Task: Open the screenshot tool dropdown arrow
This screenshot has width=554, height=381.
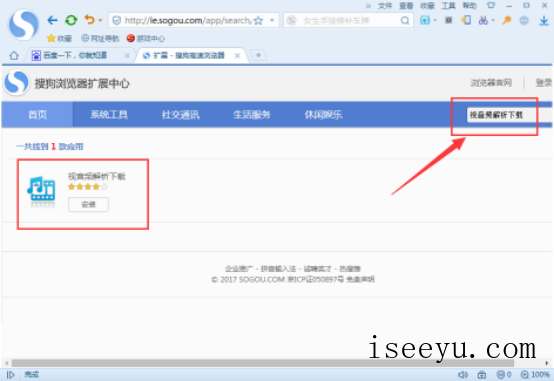Action: tap(493, 20)
